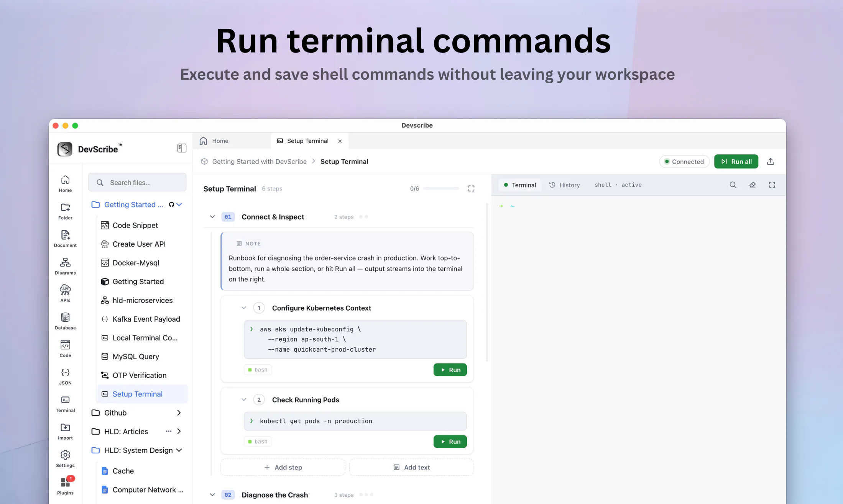Image resolution: width=843 pixels, height=504 pixels.
Task: Expand the Setup Terminal runbook to fullscreen
Action: tap(472, 188)
